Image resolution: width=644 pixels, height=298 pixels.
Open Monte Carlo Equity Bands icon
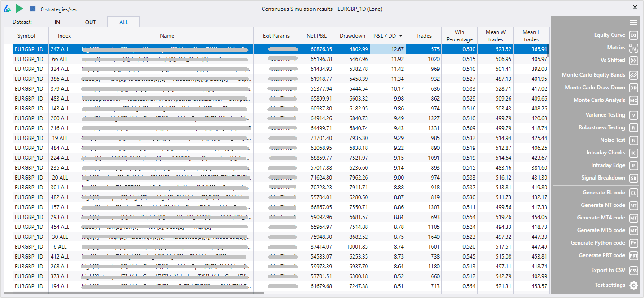[633, 75]
